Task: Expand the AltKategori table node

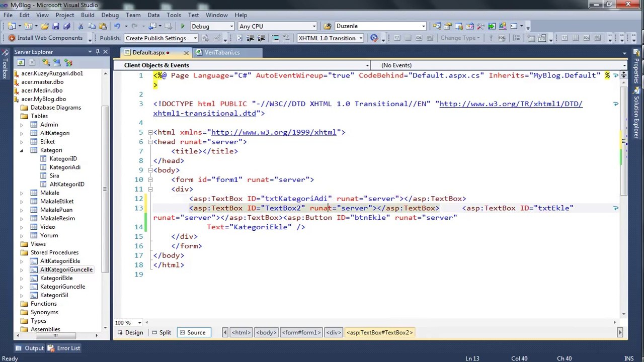Action: point(21,133)
